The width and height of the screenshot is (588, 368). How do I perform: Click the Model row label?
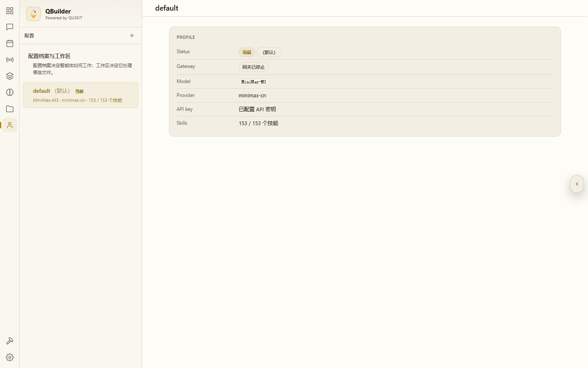point(184,81)
